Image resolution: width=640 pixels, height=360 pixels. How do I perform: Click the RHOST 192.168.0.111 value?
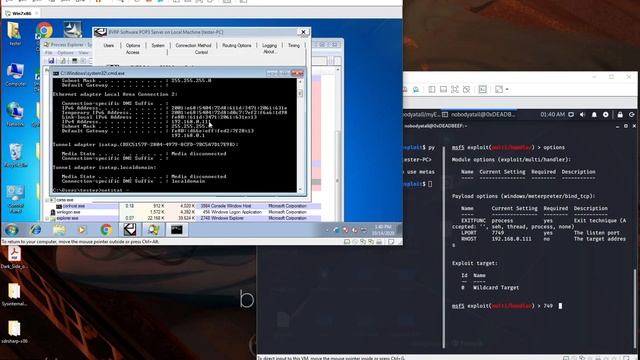[x=511, y=239]
